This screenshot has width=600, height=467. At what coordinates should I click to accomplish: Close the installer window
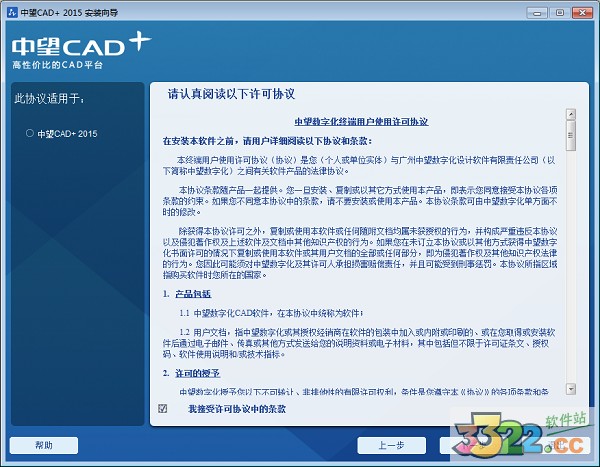(582, 13)
